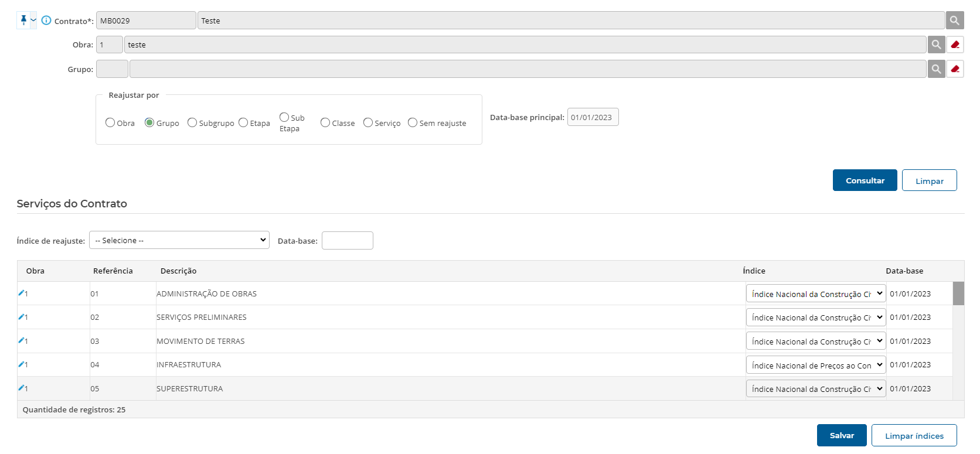Sort by the Descrição column header
The height and width of the screenshot is (454, 980).
[x=178, y=271]
